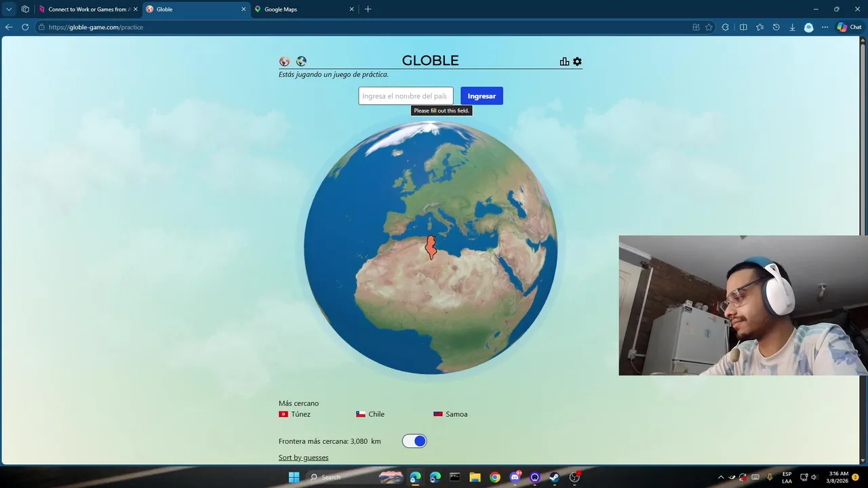Click highlighted Tunisia on the globe
868x488 pixels.
[x=431, y=247]
